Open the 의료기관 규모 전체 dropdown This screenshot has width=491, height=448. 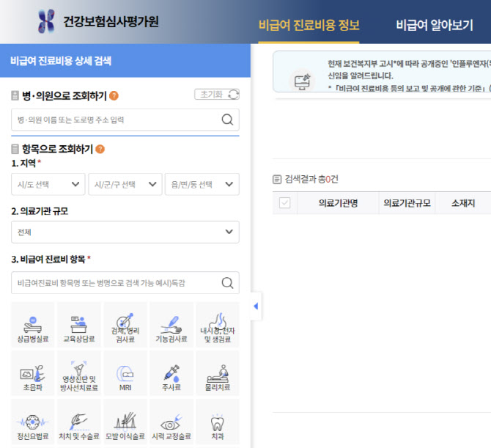point(125,232)
